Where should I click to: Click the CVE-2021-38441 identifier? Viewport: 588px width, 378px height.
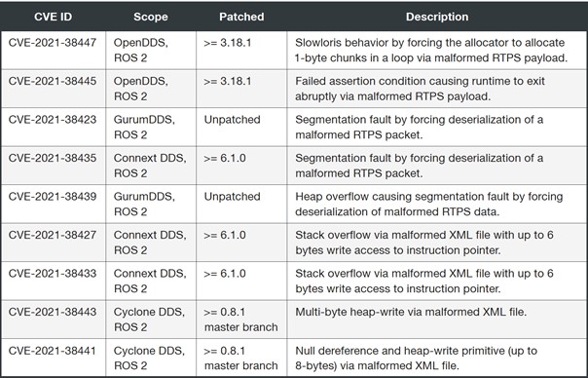click(x=53, y=351)
